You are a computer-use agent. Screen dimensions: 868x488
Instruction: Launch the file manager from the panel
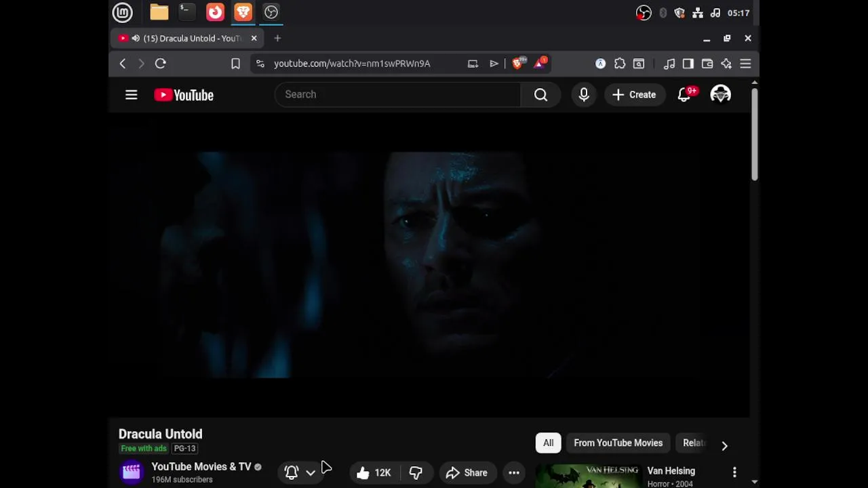(159, 12)
